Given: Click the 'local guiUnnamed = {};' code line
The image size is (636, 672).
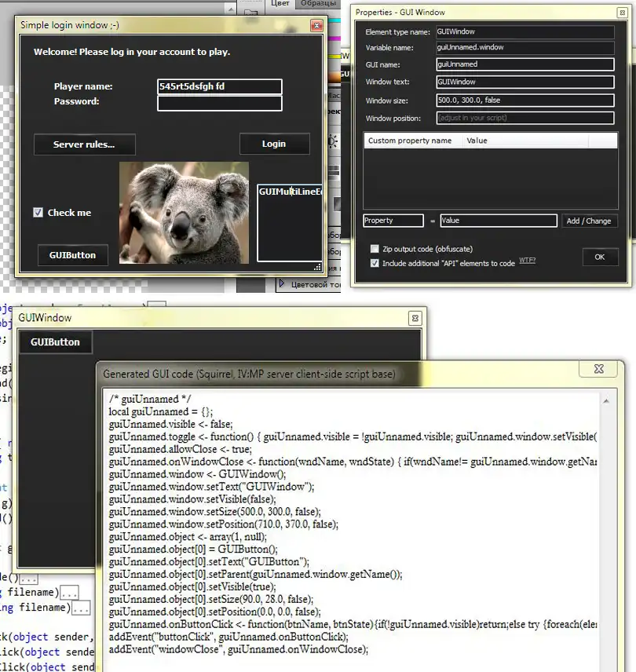Looking at the screenshot, I should (161, 412).
